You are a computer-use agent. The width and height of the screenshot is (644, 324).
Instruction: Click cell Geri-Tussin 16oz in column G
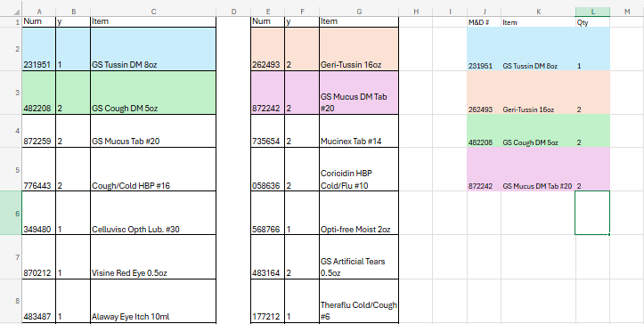click(359, 49)
